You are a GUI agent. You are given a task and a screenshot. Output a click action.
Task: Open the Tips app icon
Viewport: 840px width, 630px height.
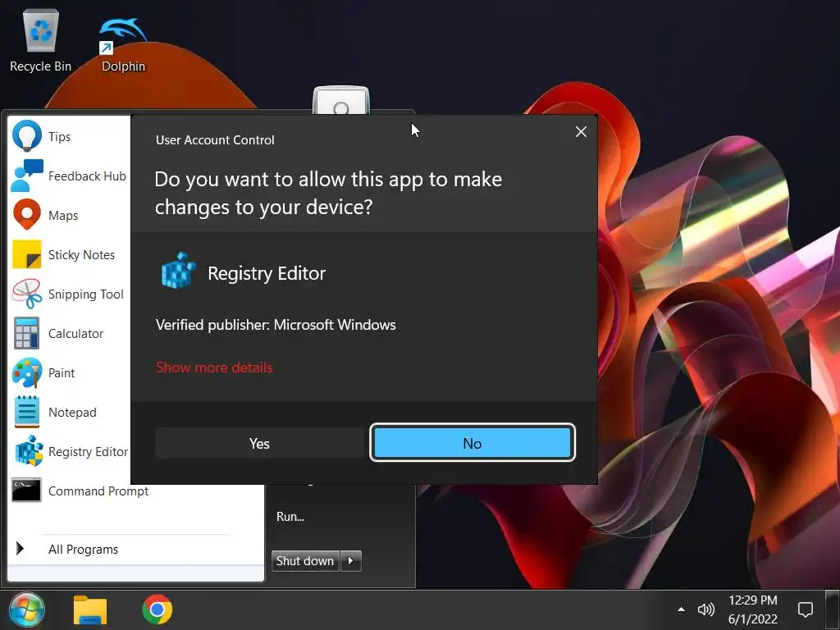coord(27,136)
